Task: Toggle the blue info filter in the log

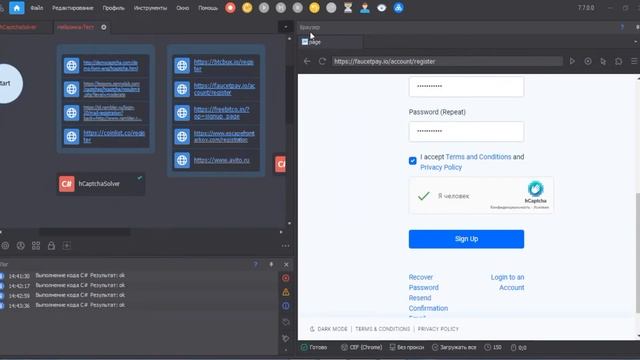Action: [286, 306]
